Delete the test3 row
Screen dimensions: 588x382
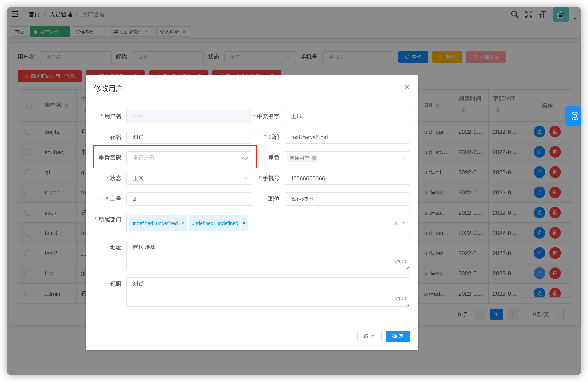coord(555,233)
